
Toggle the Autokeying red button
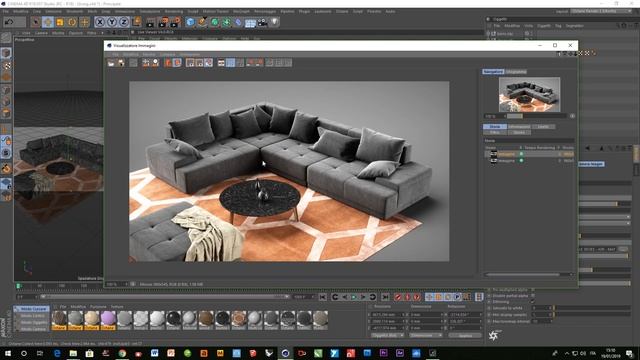coord(407,297)
